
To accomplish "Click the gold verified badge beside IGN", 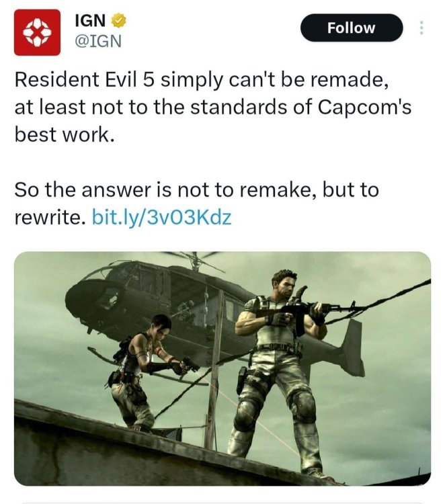I will point(118,21).
